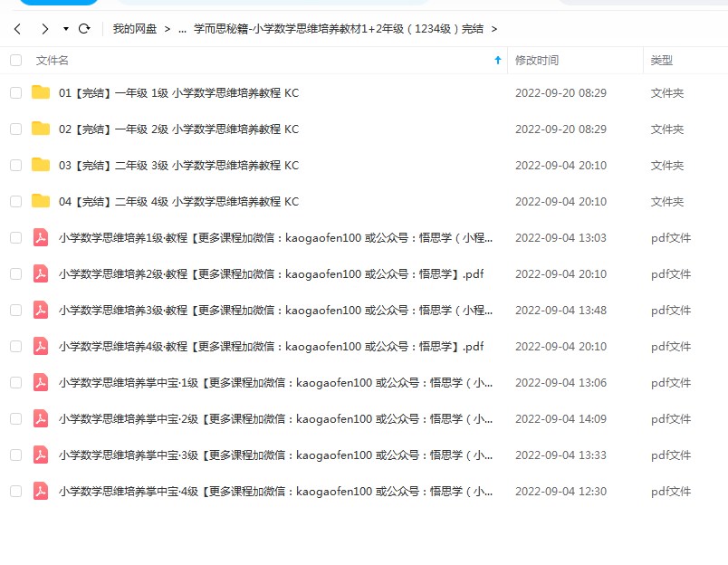Click PDF icon of 培养1级·教程
Image resolution: width=728 pixels, height=565 pixels.
(x=41, y=238)
